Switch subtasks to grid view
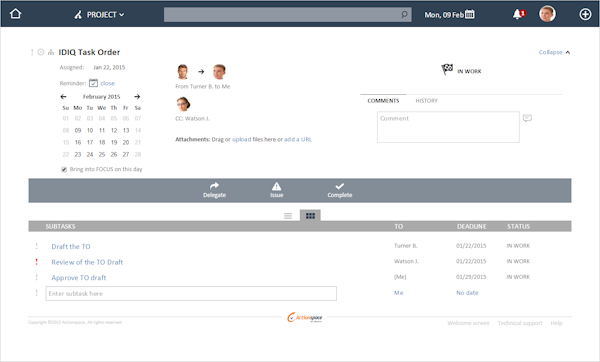The height and width of the screenshot is (362, 600). click(310, 216)
